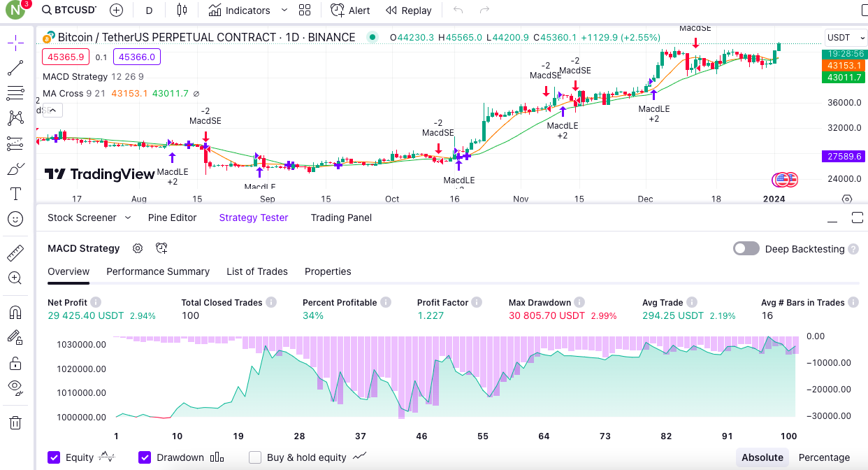The image size is (868, 470).
Task: Select the ruler measure tool
Action: point(15,252)
